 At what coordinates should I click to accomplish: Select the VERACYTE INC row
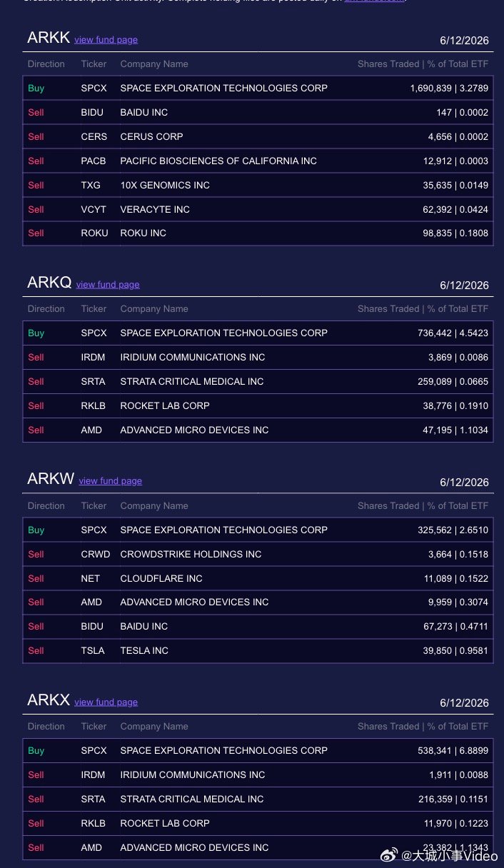(x=258, y=210)
